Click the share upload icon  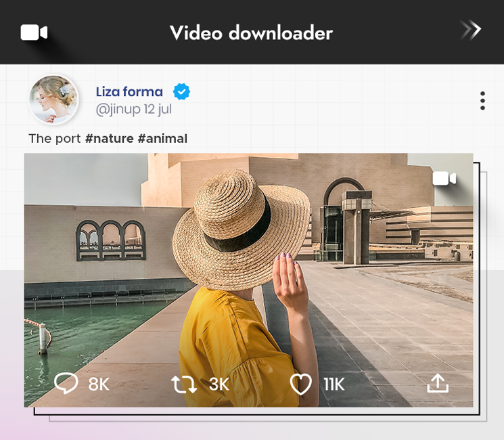coord(438,383)
